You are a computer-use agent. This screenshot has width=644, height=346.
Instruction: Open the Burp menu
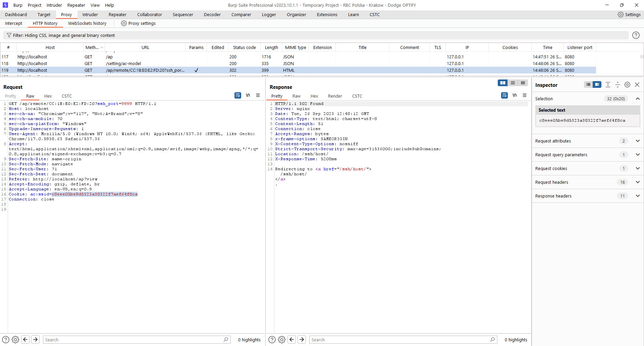(18, 5)
